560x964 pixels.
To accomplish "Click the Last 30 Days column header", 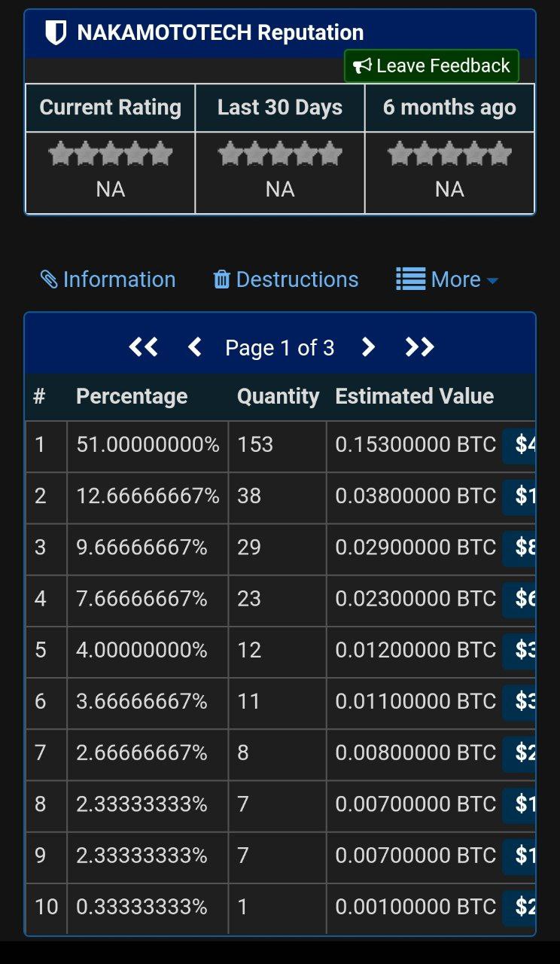I will click(x=280, y=108).
